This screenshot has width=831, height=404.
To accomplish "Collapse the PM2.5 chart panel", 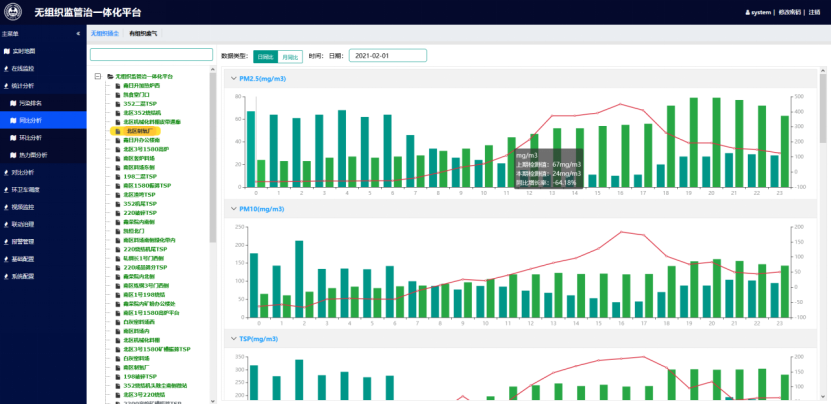I will tap(234, 78).
